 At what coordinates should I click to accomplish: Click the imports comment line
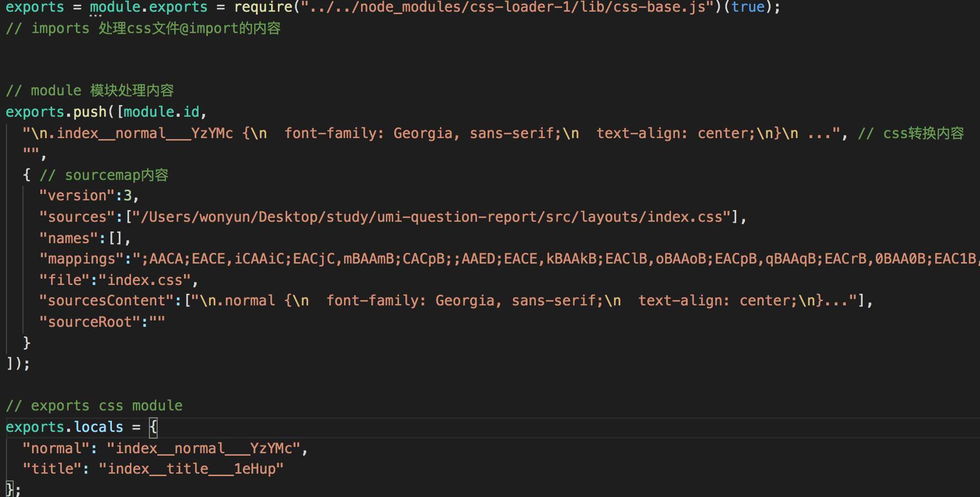pos(143,28)
